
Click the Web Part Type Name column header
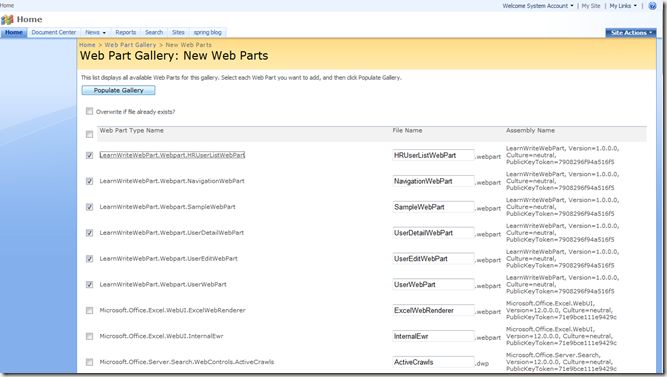click(131, 131)
